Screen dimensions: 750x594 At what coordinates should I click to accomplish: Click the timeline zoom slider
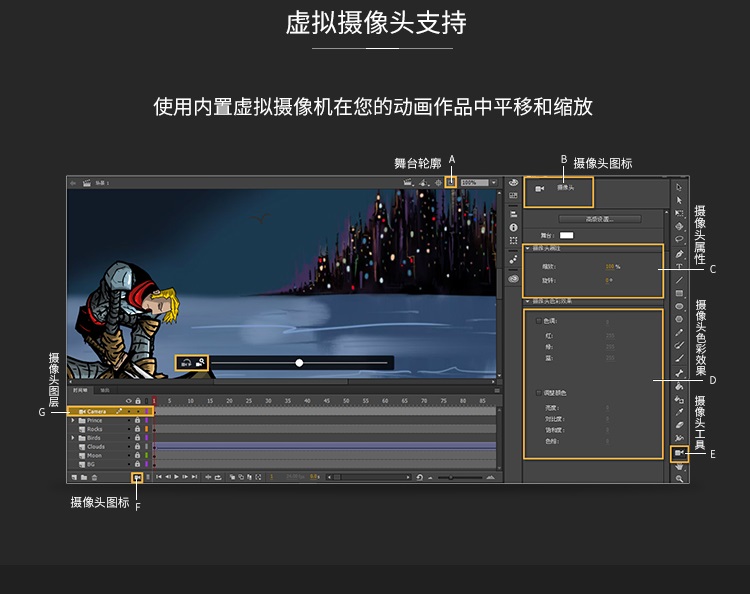460,477
